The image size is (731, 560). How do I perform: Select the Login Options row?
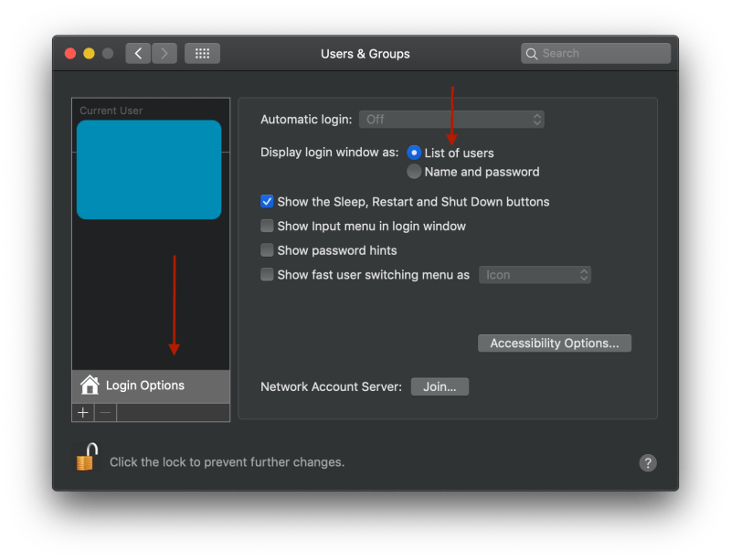point(146,386)
